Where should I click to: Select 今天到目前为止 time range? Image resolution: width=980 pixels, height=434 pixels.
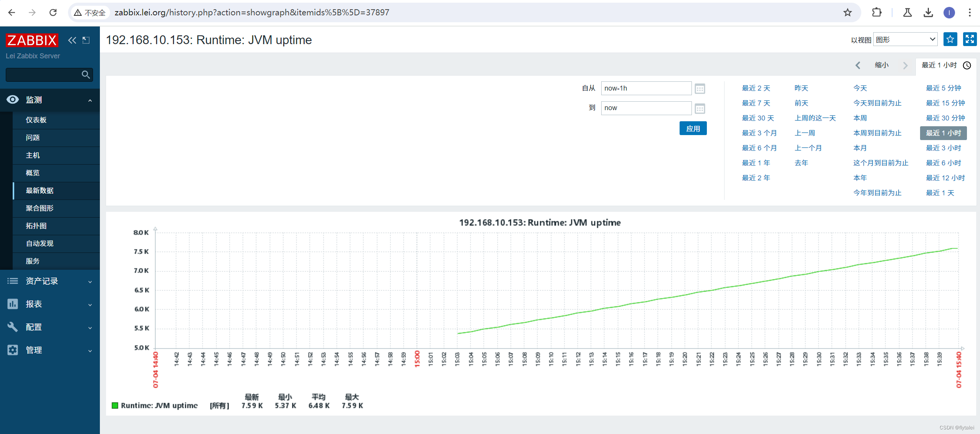[877, 103]
